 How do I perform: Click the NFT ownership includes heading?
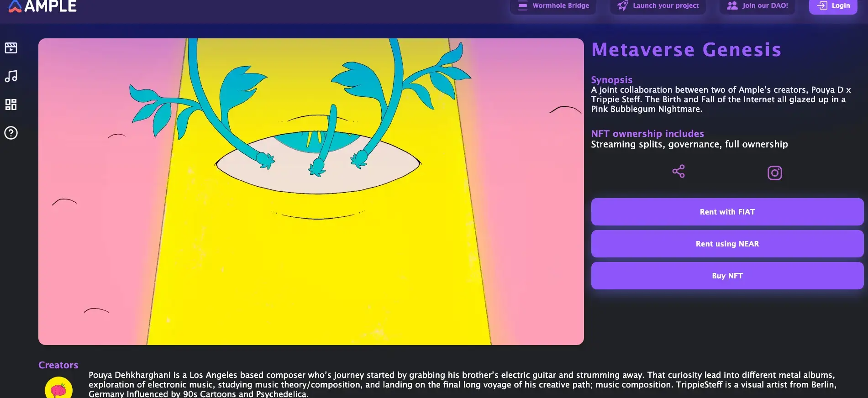647,134
